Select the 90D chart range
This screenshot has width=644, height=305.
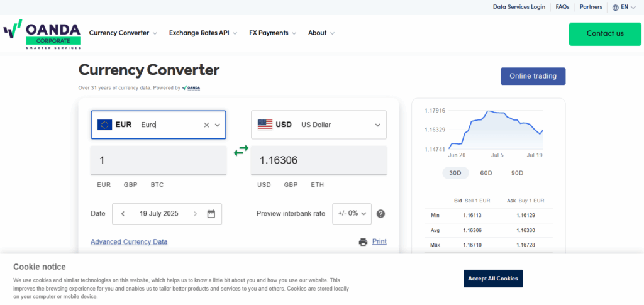[517, 173]
